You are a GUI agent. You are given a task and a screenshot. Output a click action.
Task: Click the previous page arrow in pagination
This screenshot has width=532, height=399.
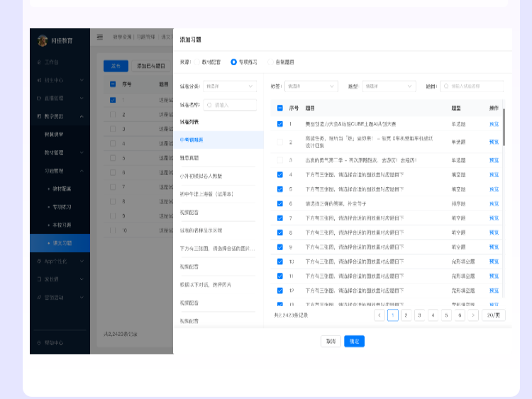(379, 315)
